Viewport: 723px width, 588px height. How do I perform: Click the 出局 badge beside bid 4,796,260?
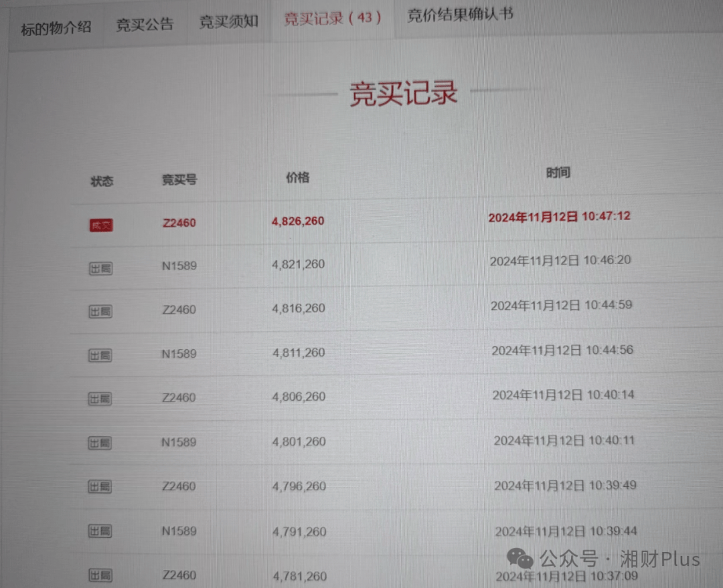[99, 486]
